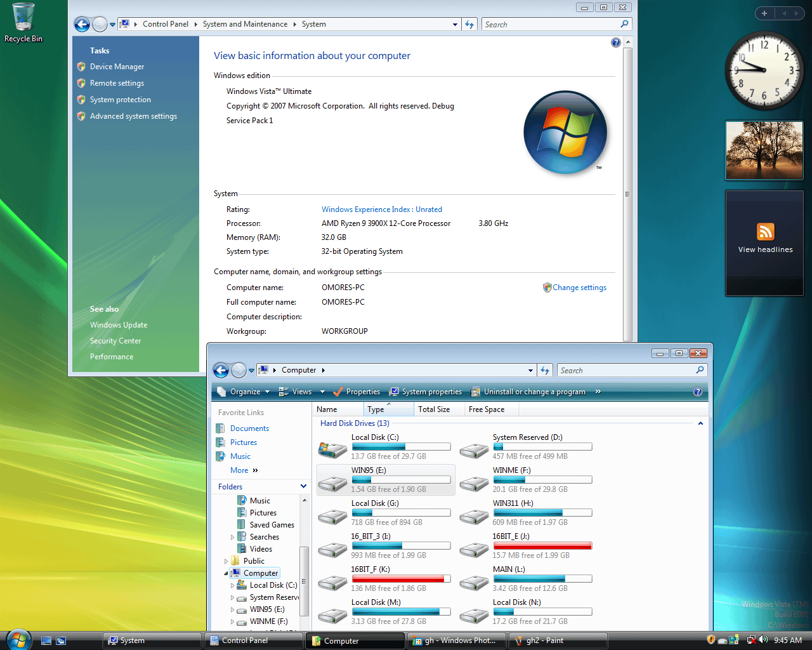The height and width of the screenshot is (650, 812).
Task: Open the Views dropdown arrow
Action: (322, 392)
